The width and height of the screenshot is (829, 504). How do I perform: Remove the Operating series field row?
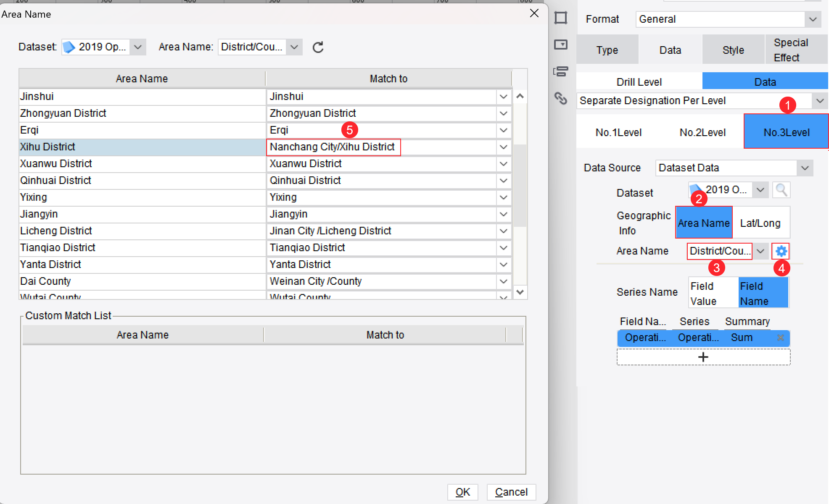(781, 338)
